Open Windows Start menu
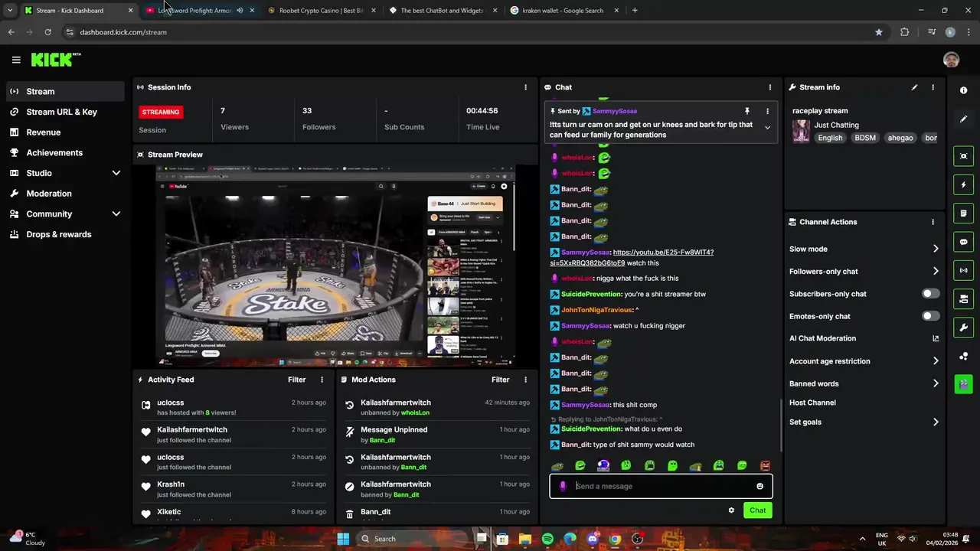 [x=343, y=539]
